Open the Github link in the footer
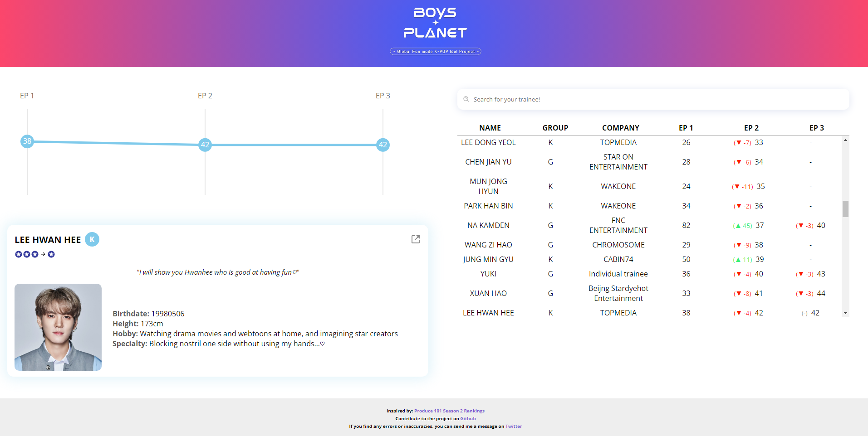This screenshot has width=868, height=436. click(468, 418)
